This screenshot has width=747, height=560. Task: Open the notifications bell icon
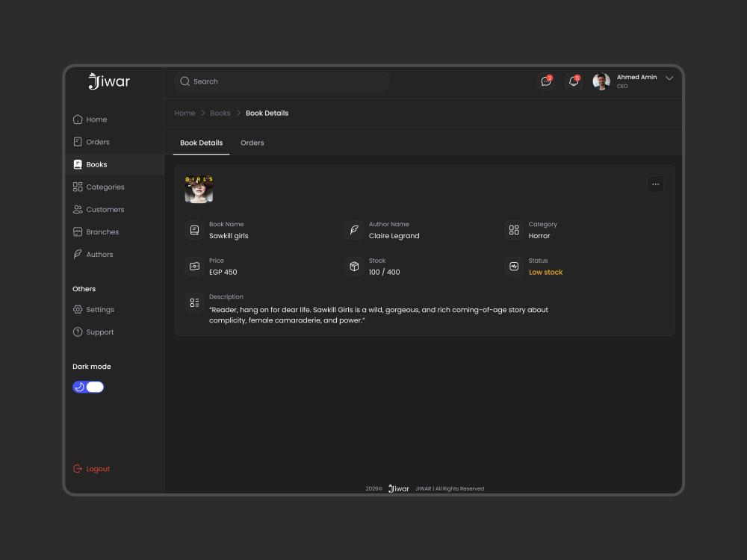coord(574,81)
